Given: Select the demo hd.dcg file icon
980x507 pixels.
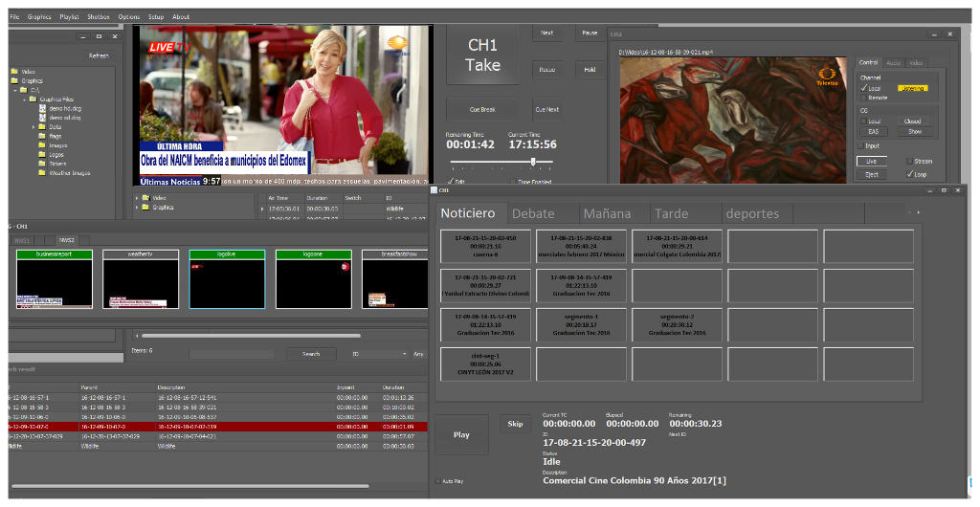Looking at the screenshot, I should pyautogui.click(x=42, y=108).
